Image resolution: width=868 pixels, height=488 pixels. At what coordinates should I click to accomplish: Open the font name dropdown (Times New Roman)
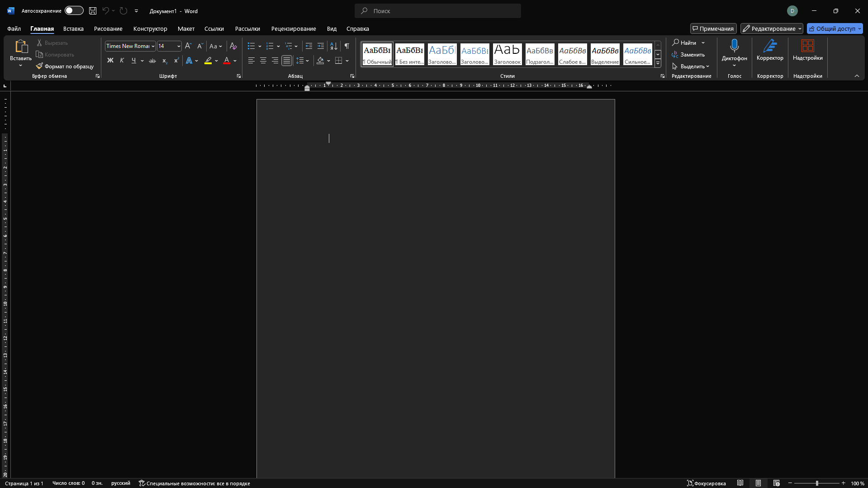(x=153, y=46)
